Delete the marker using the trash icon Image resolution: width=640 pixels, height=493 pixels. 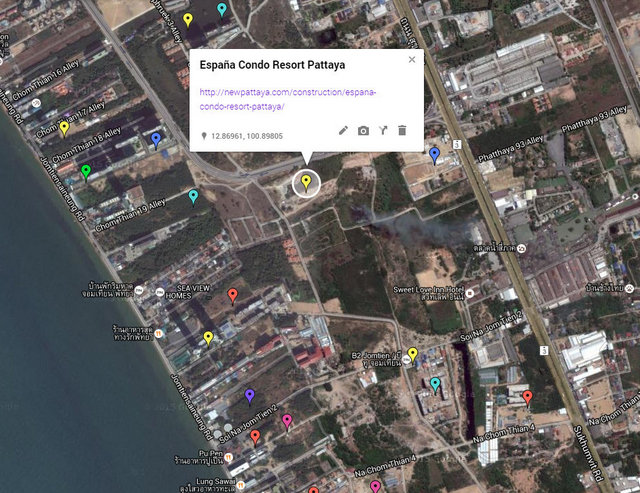tap(402, 130)
